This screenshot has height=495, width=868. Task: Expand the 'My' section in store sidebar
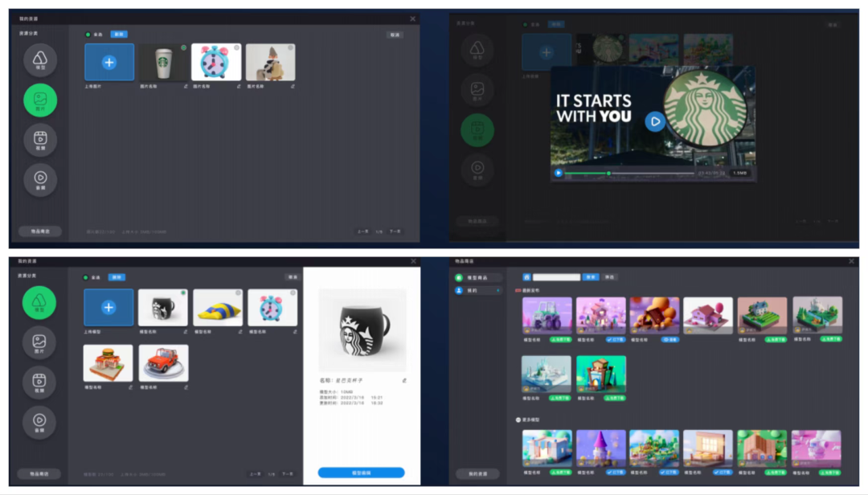pyautogui.click(x=498, y=290)
